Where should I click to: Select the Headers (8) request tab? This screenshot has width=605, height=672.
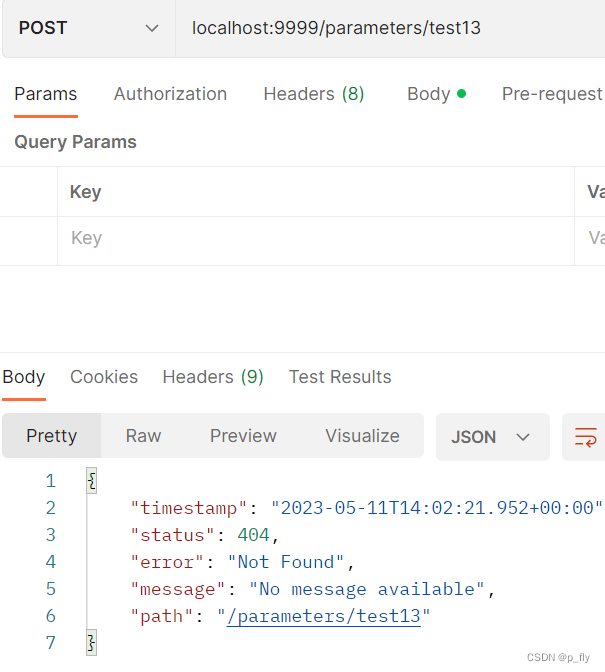pos(313,94)
